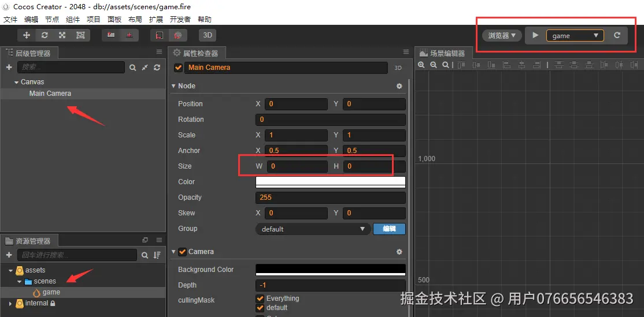Collapse the Canvas node arrow
644x317 pixels.
[x=16, y=83]
